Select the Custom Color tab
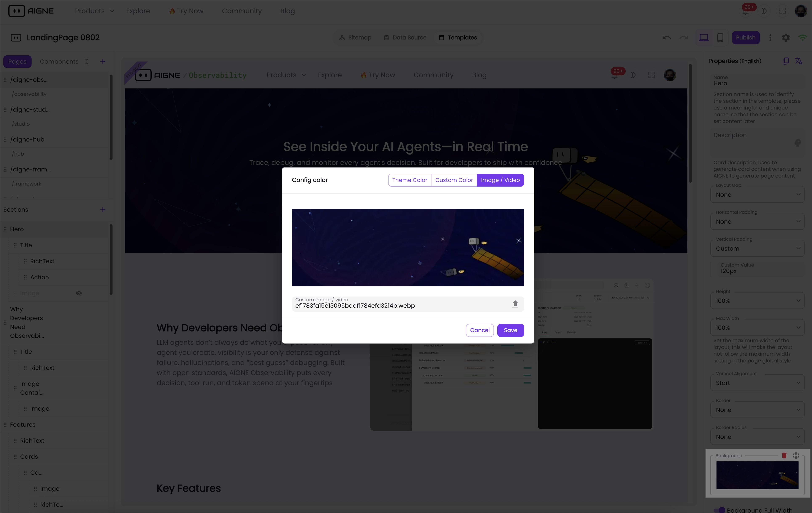The image size is (812, 513). pos(454,180)
